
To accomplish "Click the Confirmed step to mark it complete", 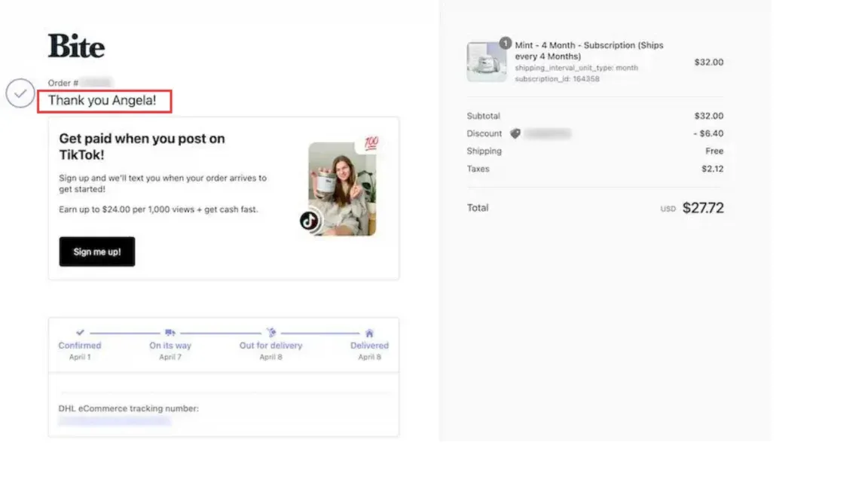I will pyautogui.click(x=79, y=345).
